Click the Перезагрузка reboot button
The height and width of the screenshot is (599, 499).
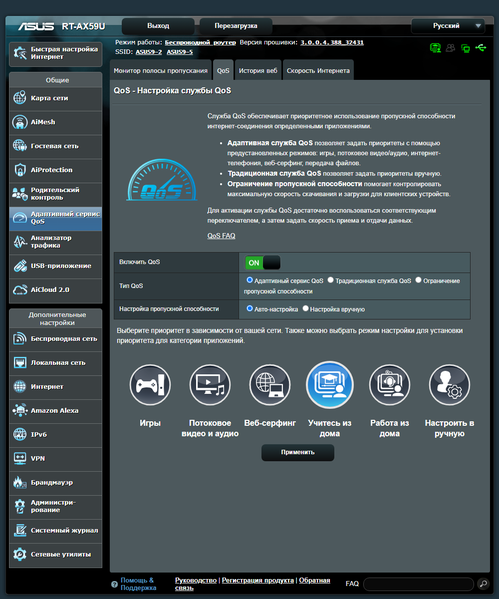tap(236, 26)
